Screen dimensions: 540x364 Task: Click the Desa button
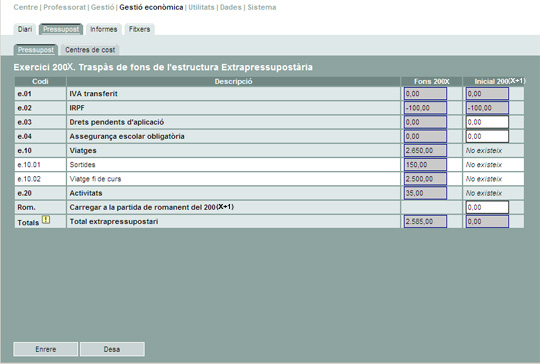click(x=112, y=349)
